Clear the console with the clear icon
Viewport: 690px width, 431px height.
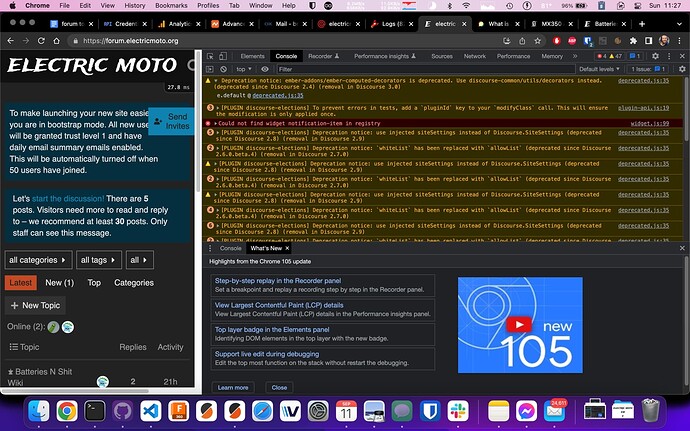click(224, 69)
